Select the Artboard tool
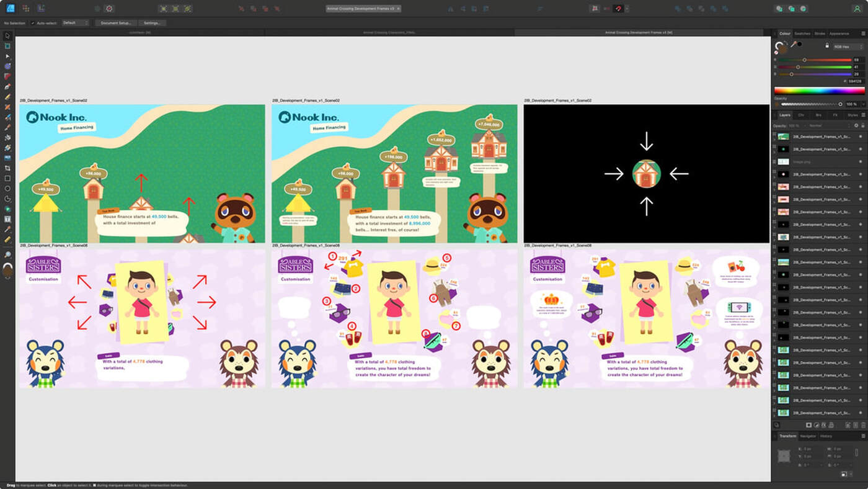This screenshot has width=868, height=489. 7,46
